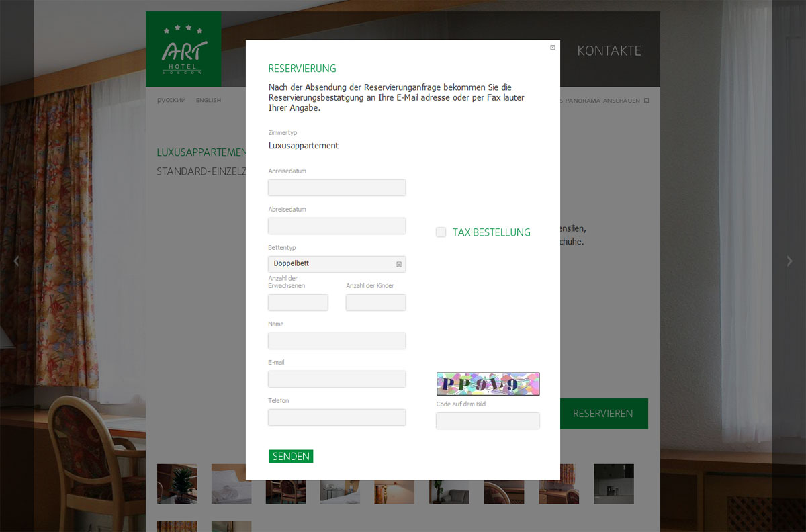Click the panorama view icon
The width and height of the screenshot is (806, 532).
tap(646, 101)
